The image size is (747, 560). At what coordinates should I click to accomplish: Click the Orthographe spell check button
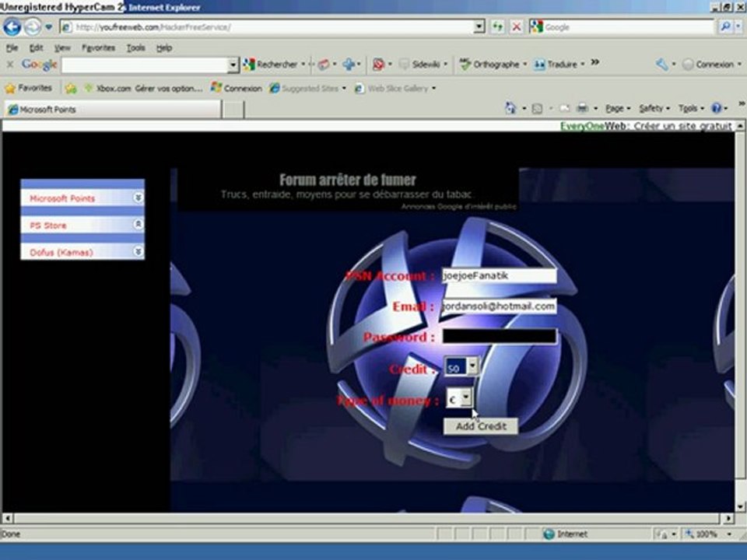(x=489, y=65)
